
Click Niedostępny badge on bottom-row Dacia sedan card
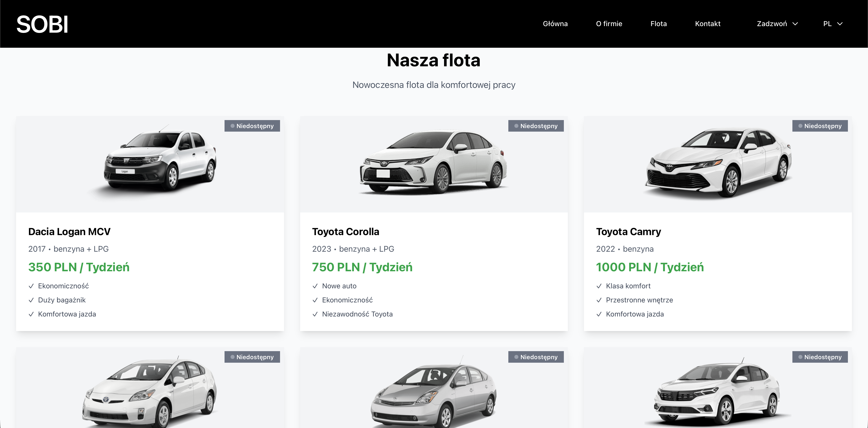[x=820, y=357]
